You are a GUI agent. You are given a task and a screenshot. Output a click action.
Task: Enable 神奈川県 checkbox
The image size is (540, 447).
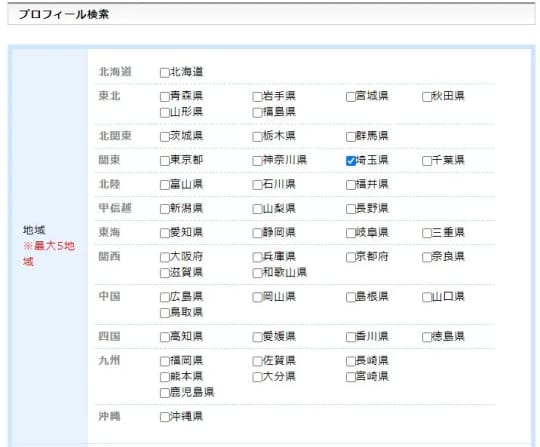[x=257, y=161]
